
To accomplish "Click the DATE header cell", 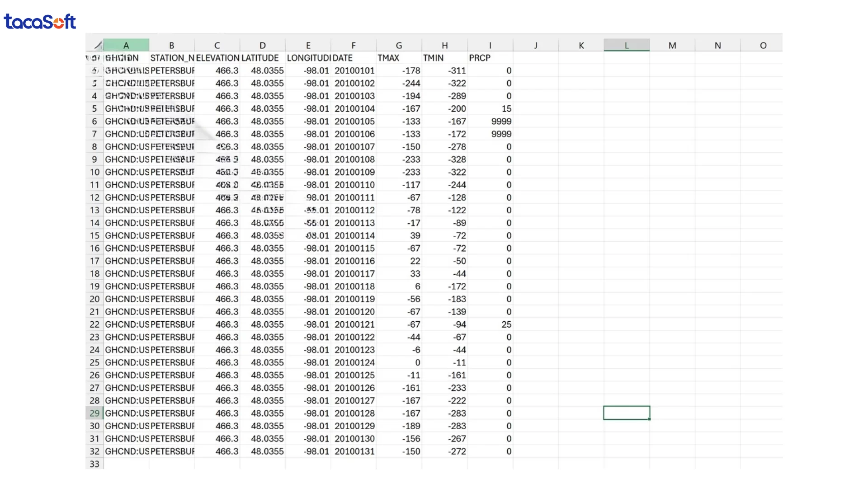I will [x=354, y=58].
